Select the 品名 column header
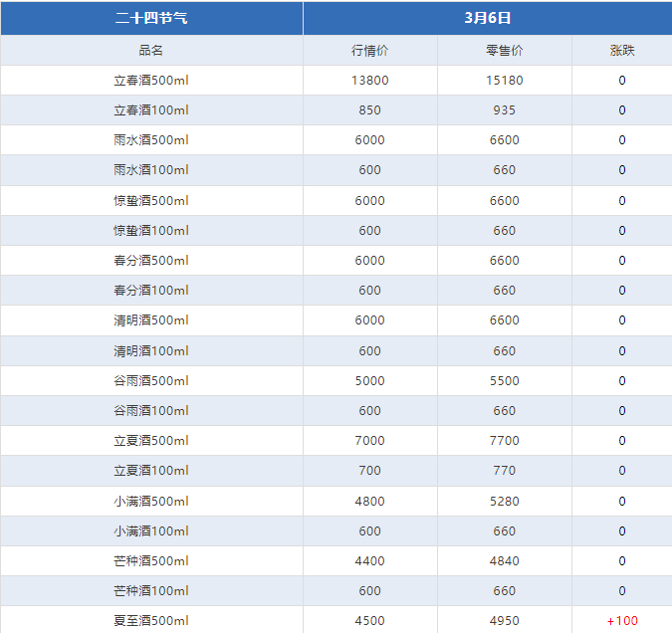 (x=151, y=51)
